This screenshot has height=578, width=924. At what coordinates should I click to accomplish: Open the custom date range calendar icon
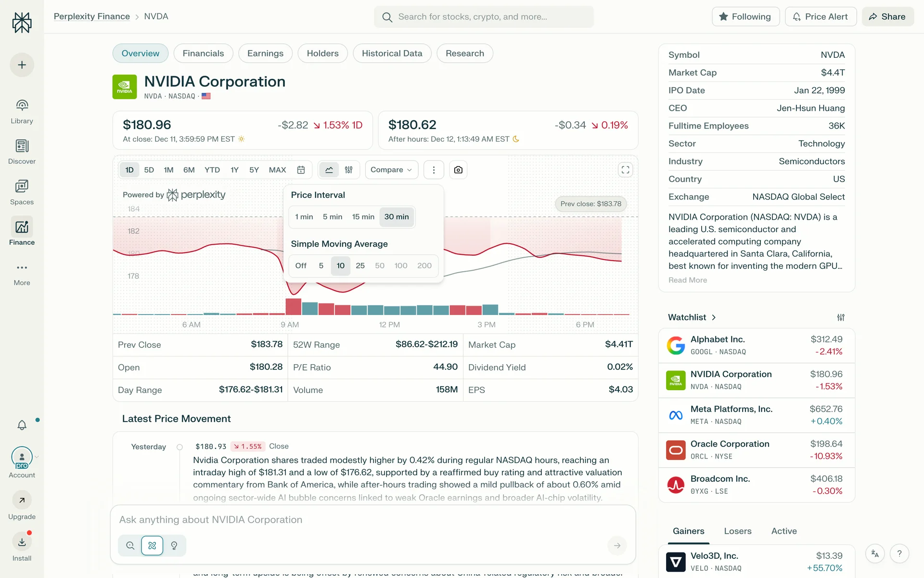point(301,170)
